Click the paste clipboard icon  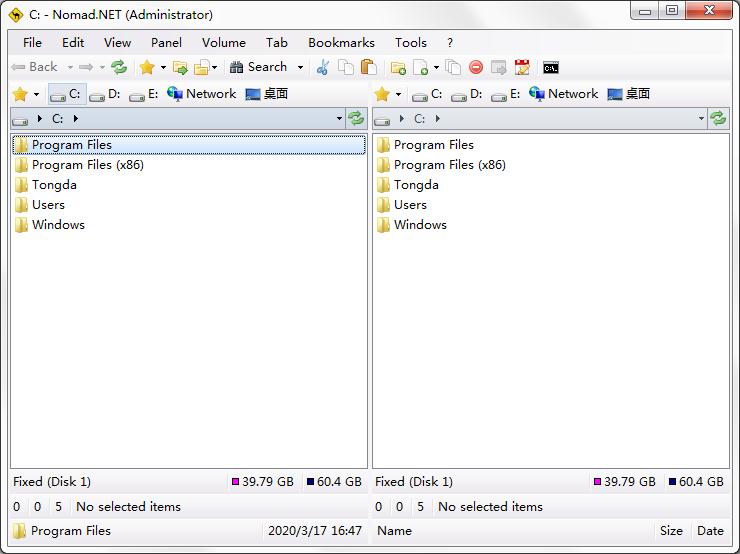[368, 67]
